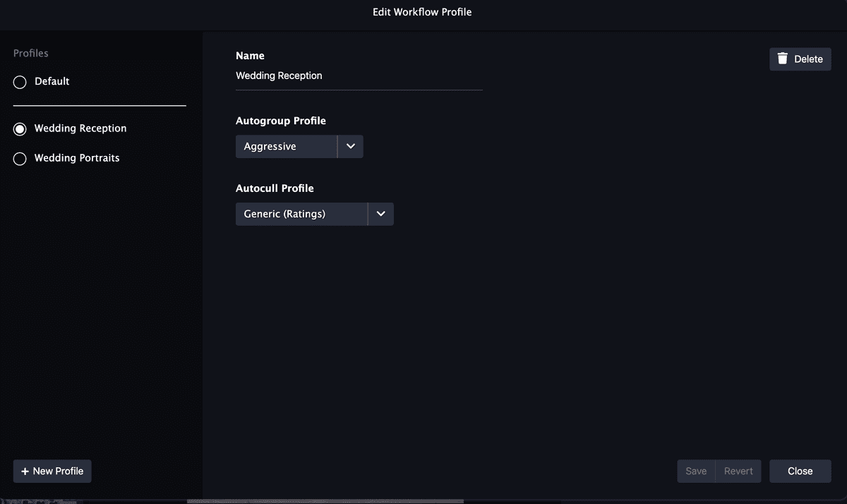The width and height of the screenshot is (847, 504).
Task: Click the trash can icon on Delete
Action: (782, 59)
